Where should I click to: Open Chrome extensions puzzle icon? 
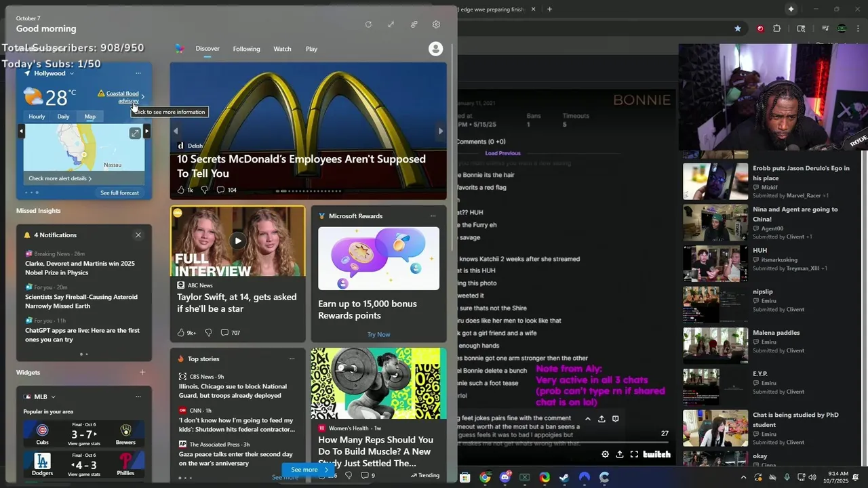777,28
